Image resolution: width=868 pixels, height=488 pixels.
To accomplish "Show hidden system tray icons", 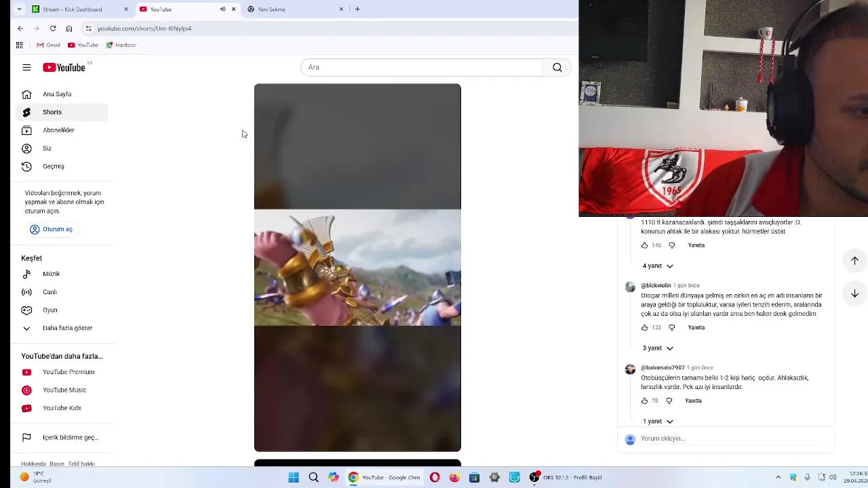I will (778, 478).
